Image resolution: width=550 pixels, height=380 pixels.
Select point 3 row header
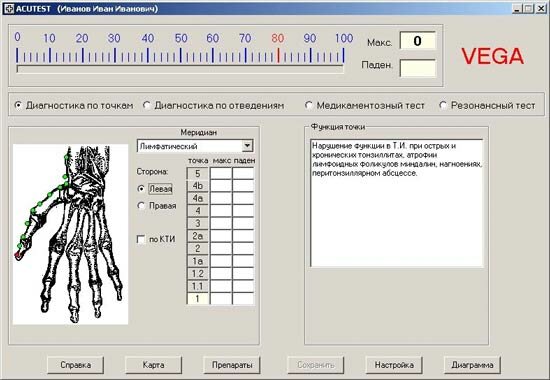(197, 224)
